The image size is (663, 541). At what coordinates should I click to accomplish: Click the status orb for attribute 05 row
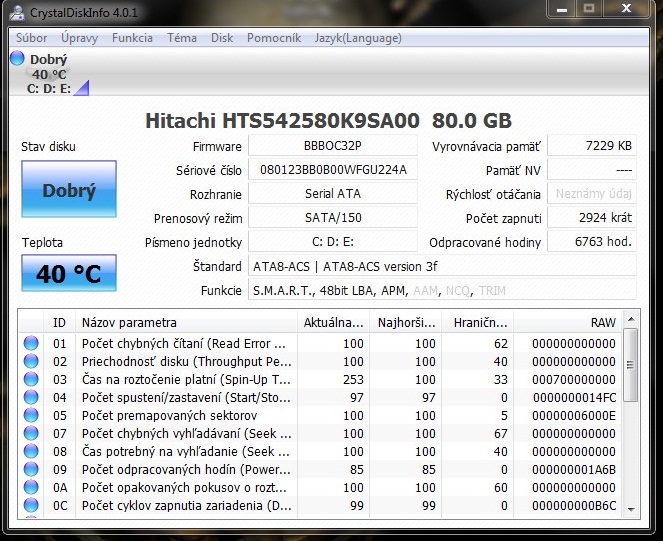32,415
